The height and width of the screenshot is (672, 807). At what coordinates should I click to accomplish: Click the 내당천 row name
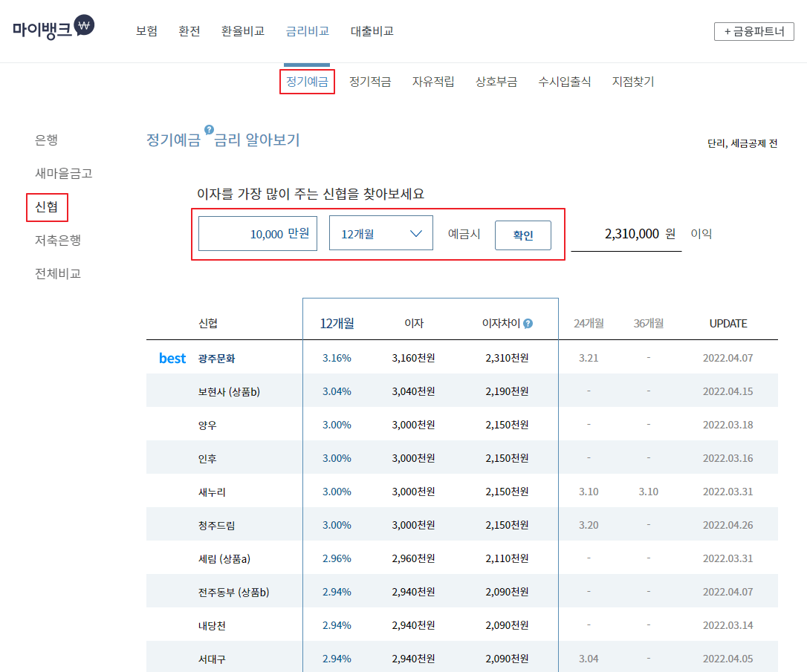coord(212,626)
